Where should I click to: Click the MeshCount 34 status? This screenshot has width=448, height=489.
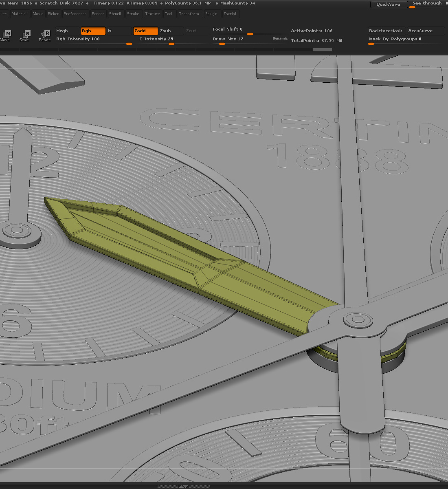(238, 3)
